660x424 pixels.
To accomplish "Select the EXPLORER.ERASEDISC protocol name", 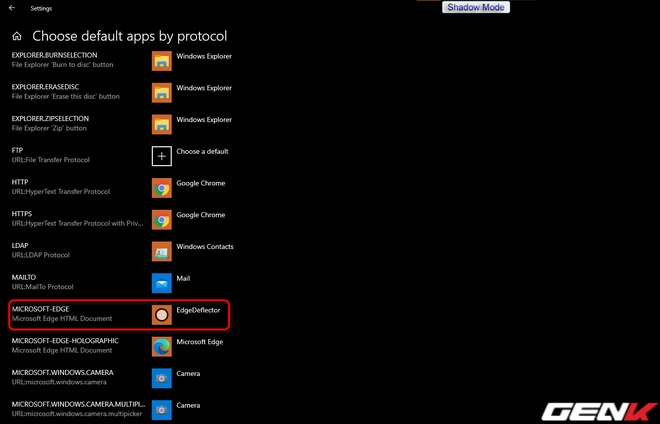I will point(45,87).
